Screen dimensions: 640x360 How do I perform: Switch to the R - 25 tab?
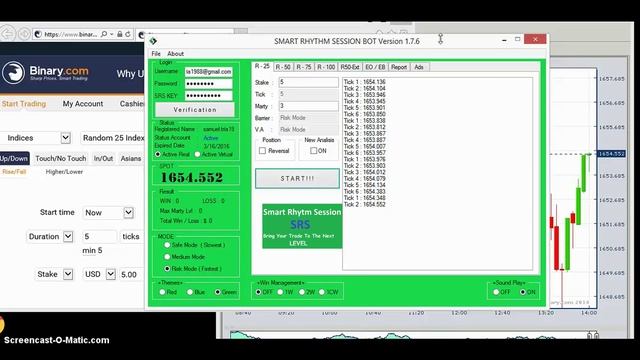click(262, 66)
